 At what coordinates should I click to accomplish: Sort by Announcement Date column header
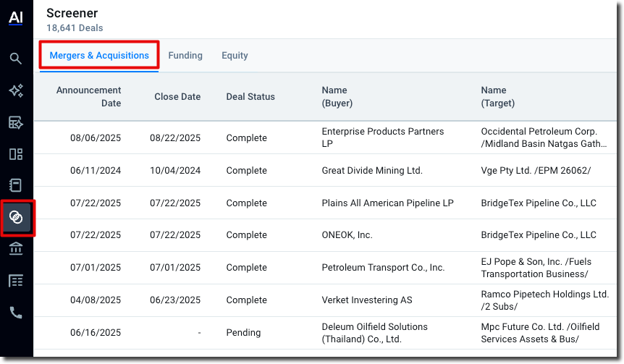[x=89, y=97]
